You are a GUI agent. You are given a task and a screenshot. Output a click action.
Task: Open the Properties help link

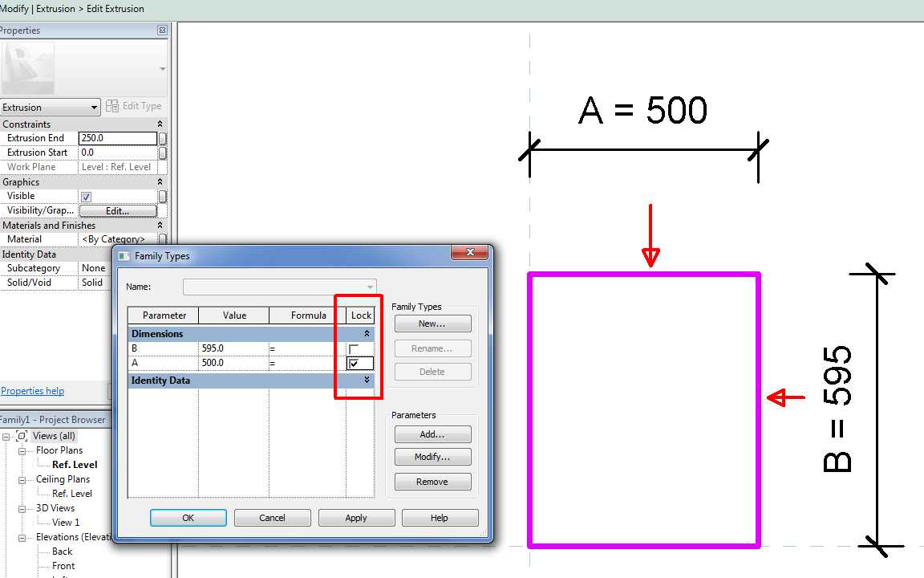click(x=32, y=391)
